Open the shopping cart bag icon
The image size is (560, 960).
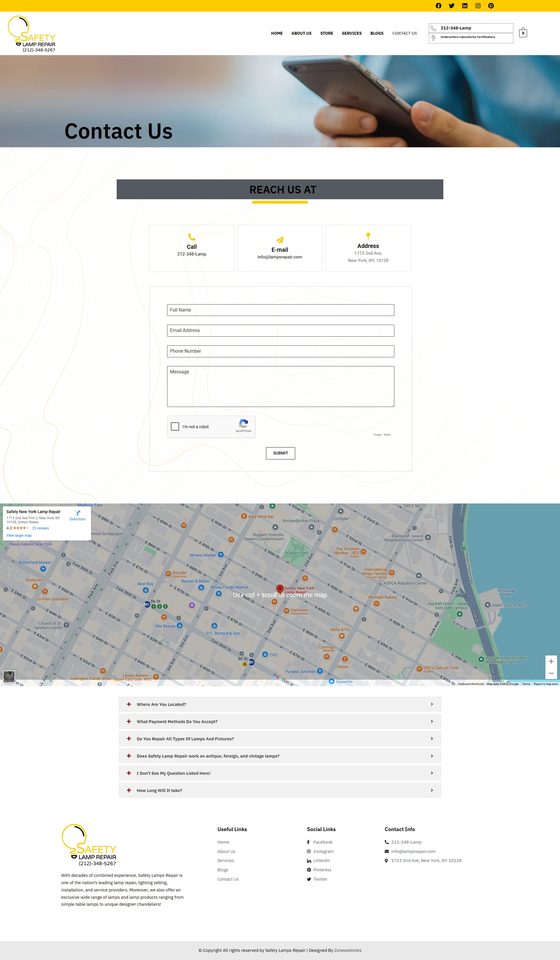pos(523,32)
